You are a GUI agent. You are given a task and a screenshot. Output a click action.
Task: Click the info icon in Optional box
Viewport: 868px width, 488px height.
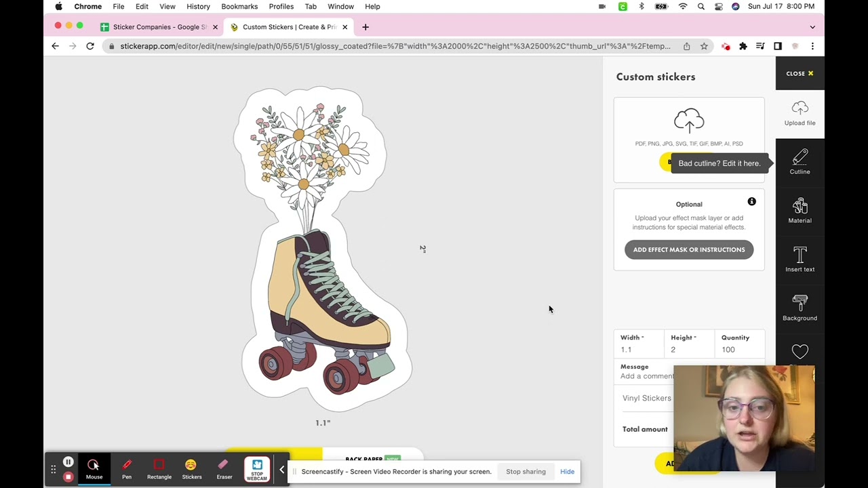click(x=751, y=201)
